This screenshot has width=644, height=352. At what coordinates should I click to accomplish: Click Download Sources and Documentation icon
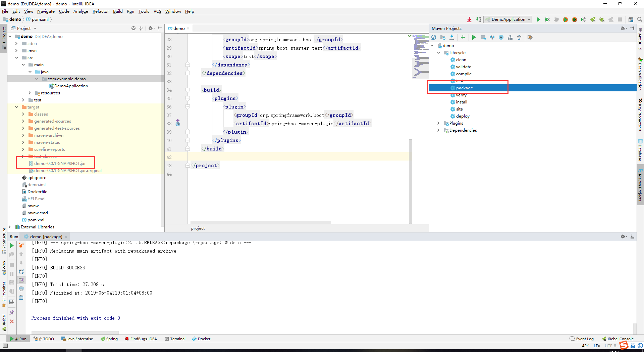point(452,37)
